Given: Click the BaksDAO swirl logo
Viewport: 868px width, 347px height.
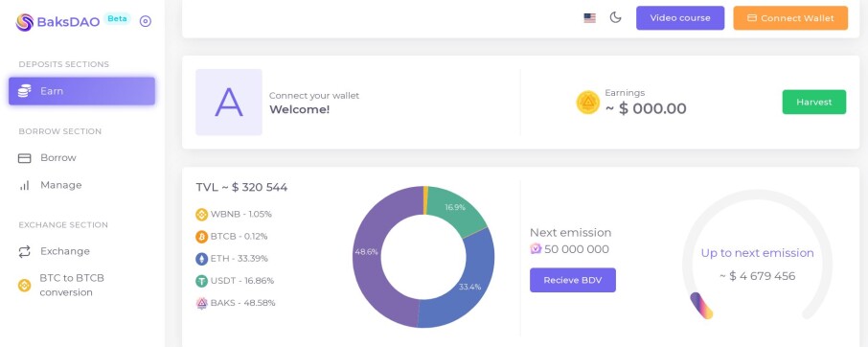Looking at the screenshot, I should [25, 22].
